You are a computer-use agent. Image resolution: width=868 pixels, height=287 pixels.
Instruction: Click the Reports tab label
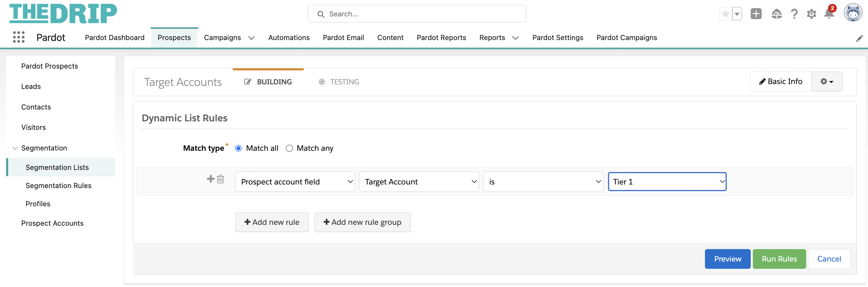[492, 37]
